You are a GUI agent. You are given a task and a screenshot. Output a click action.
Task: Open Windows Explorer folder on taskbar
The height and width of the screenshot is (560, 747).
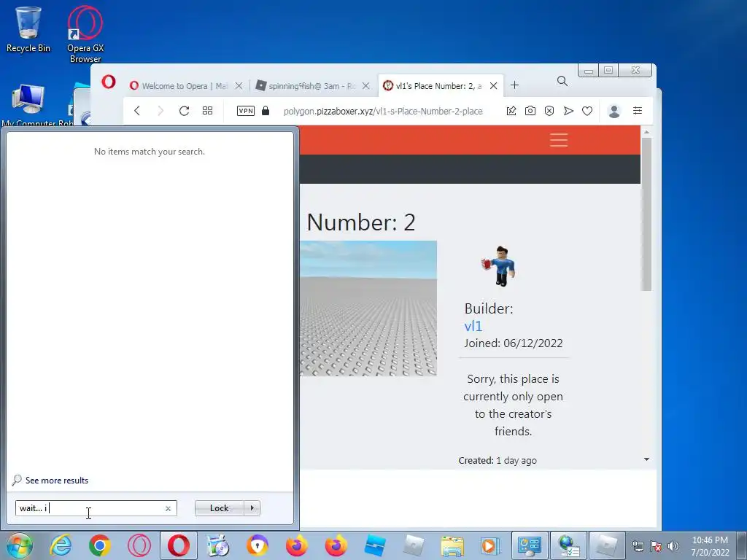452,545
